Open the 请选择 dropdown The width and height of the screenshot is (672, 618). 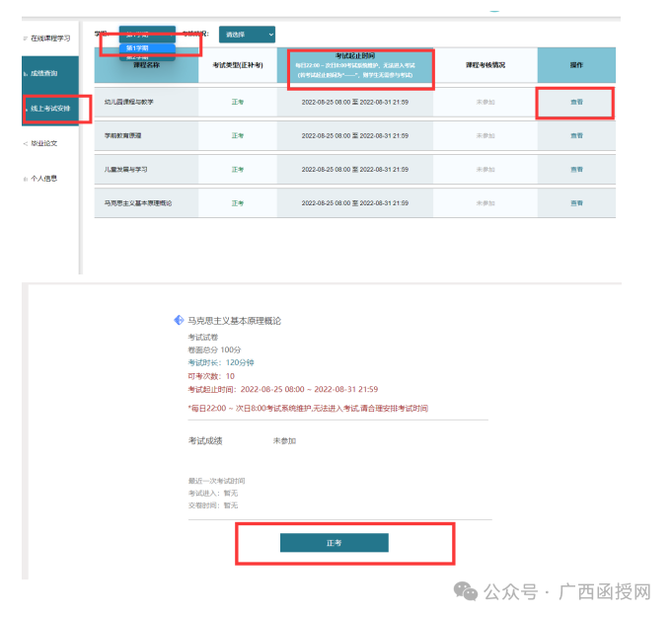pyautogui.click(x=247, y=35)
